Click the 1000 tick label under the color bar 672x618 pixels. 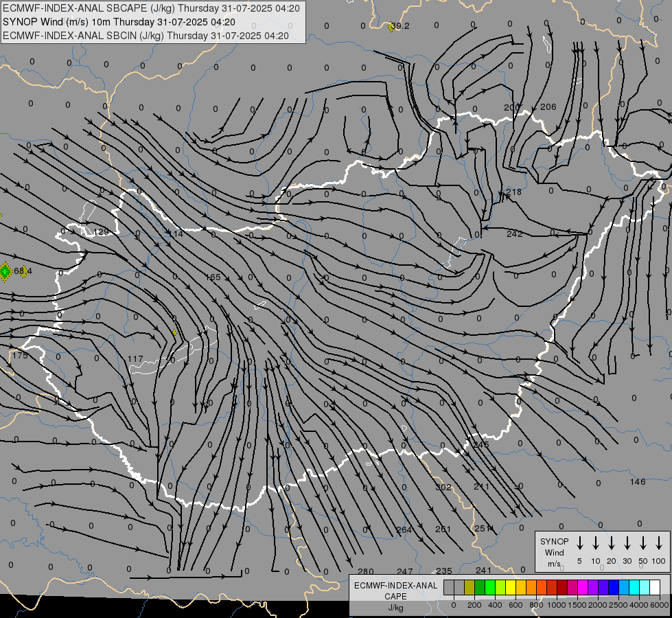tap(557, 605)
